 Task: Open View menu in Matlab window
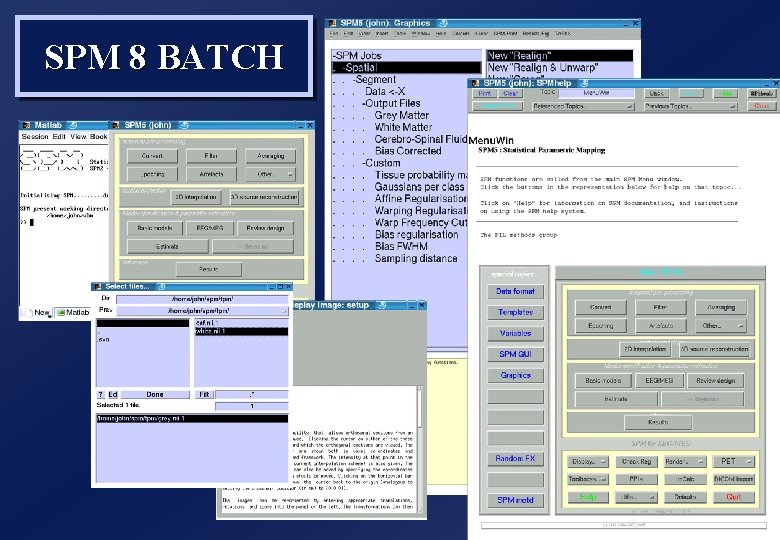[x=78, y=136]
